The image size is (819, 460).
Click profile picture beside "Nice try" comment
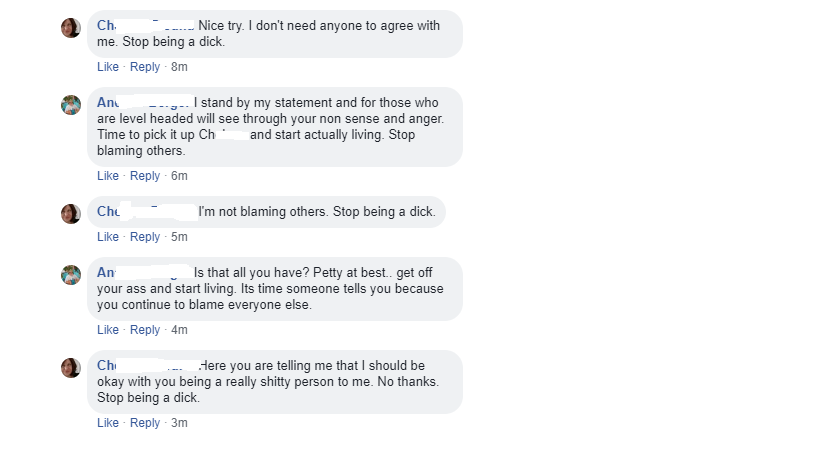(x=71, y=28)
